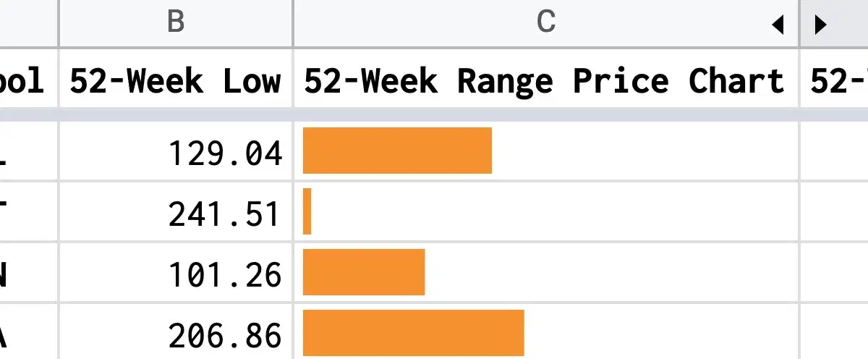Click the left-pointing column group arrow
The height and width of the screenshot is (359, 868).
[778, 25]
